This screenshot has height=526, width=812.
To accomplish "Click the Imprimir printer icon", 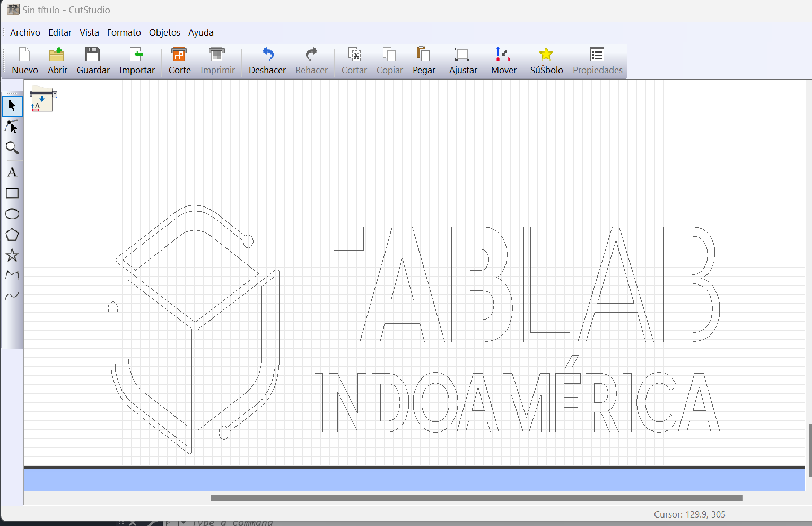I will (x=217, y=54).
